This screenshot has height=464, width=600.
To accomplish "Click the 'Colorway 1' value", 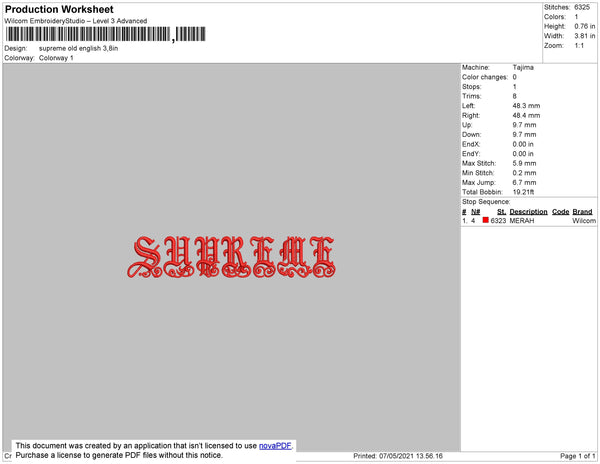I will 56,58.
